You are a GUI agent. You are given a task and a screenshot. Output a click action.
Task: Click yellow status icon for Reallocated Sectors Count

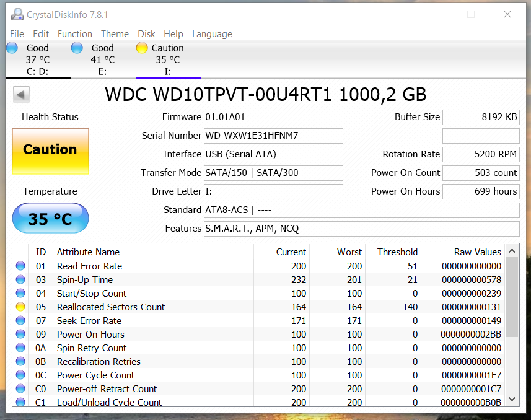[21, 307]
